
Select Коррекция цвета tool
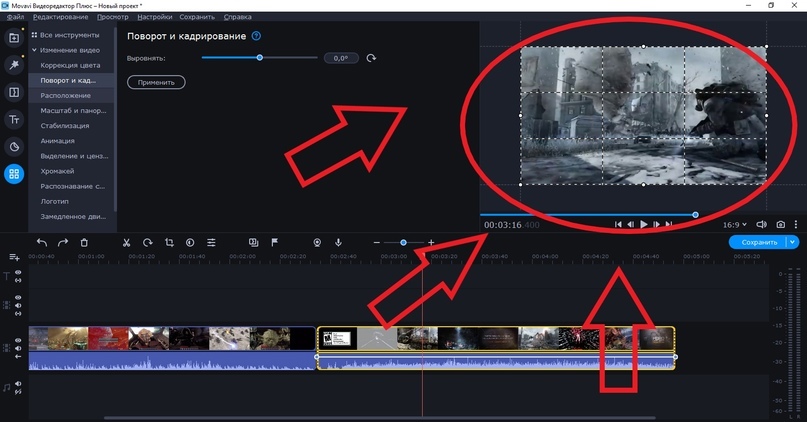tap(70, 65)
